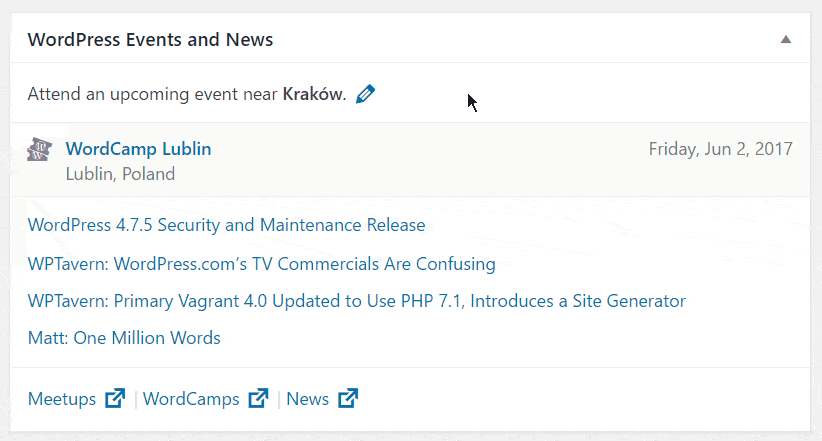
Task: Click the Kraków city name
Action: click(313, 95)
